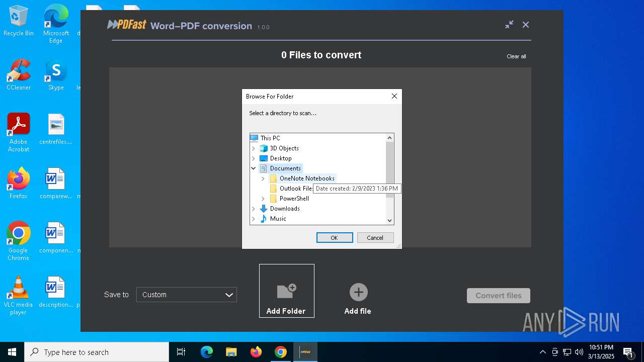This screenshot has height=362, width=644.
Task: Select the OneNote Notebooks folder
Action: (x=307, y=178)
